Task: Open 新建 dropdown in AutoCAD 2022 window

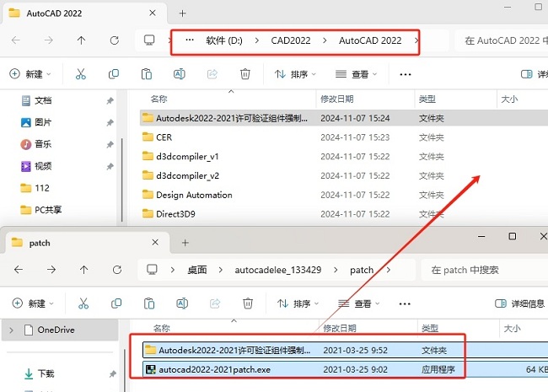Action: click(x=30, y=74)
